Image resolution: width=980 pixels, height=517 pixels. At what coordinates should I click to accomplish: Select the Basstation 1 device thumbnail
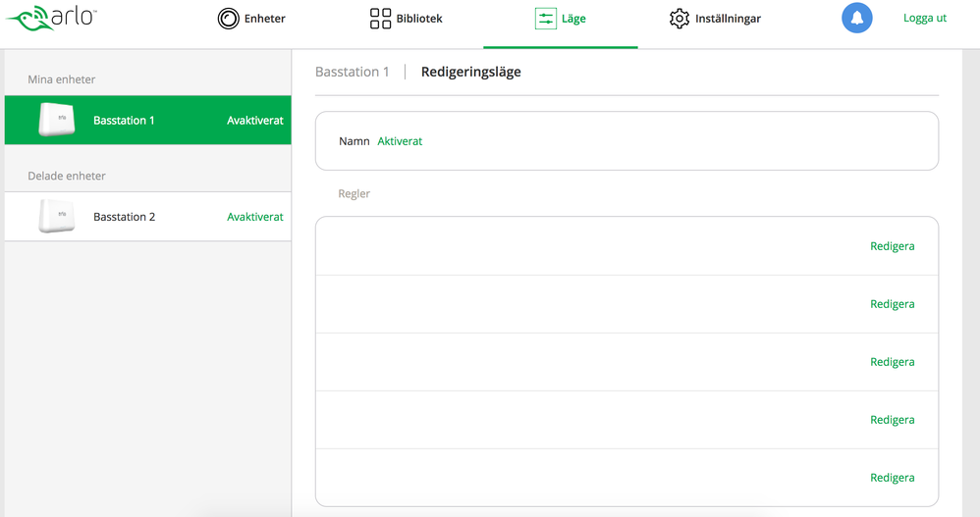(x=57, y=120)
